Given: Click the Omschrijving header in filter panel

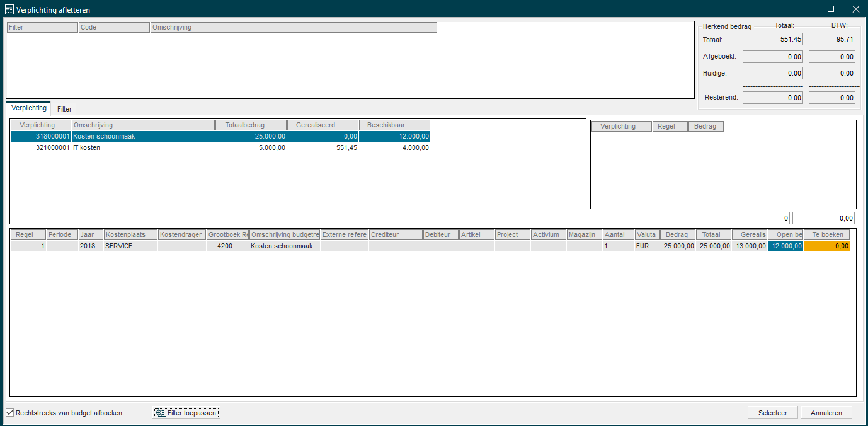Looking at the screenshot, I should tap(293, 28).
